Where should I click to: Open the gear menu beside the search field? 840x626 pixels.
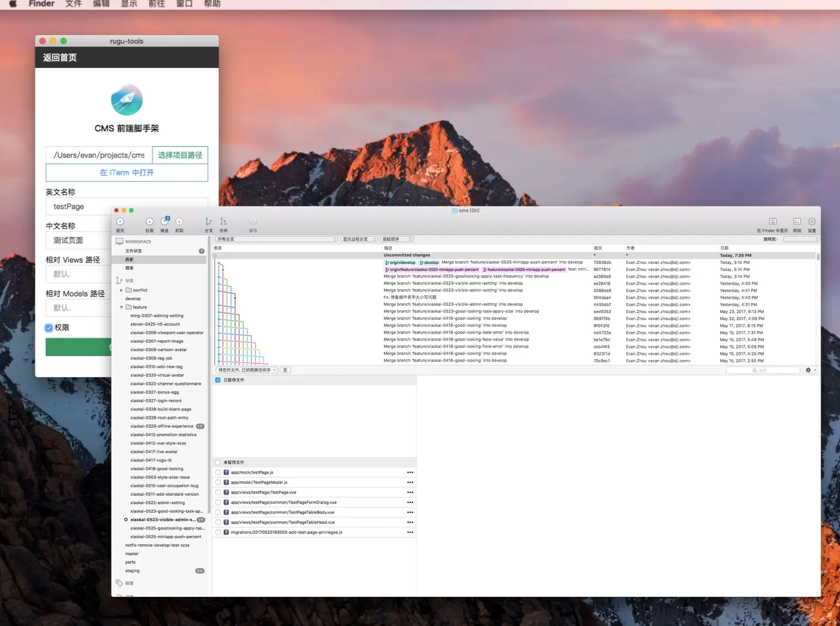810,370
